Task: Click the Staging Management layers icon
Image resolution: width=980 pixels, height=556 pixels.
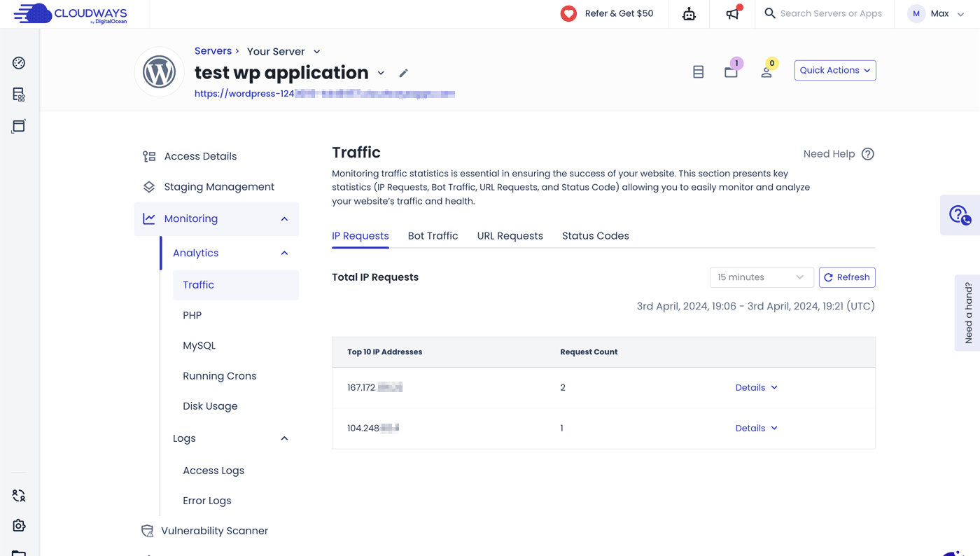Action: click(x=149, y=187)
